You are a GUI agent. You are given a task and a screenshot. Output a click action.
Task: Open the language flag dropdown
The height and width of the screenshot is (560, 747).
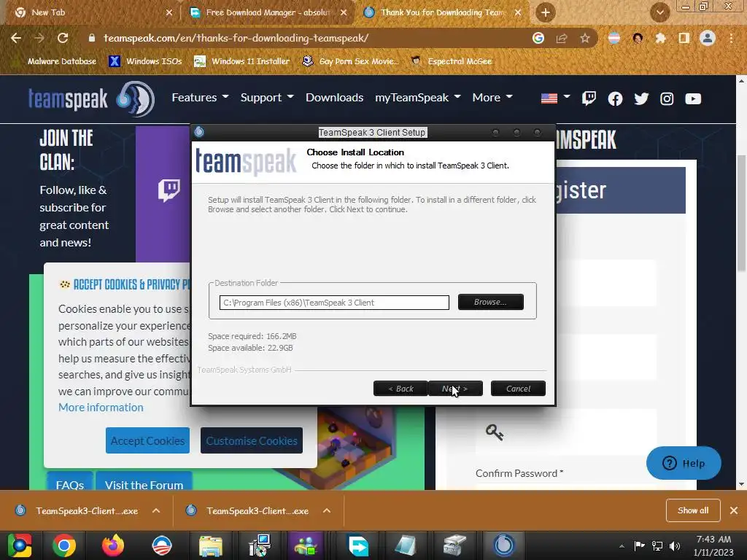555,98
